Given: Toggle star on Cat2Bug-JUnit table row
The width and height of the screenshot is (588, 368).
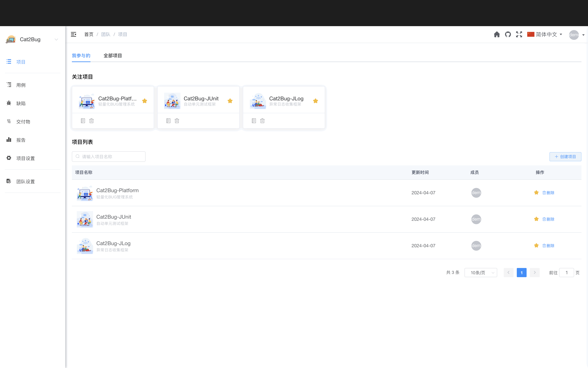Looking at the screenshot, I should click(x=536, y=219).
